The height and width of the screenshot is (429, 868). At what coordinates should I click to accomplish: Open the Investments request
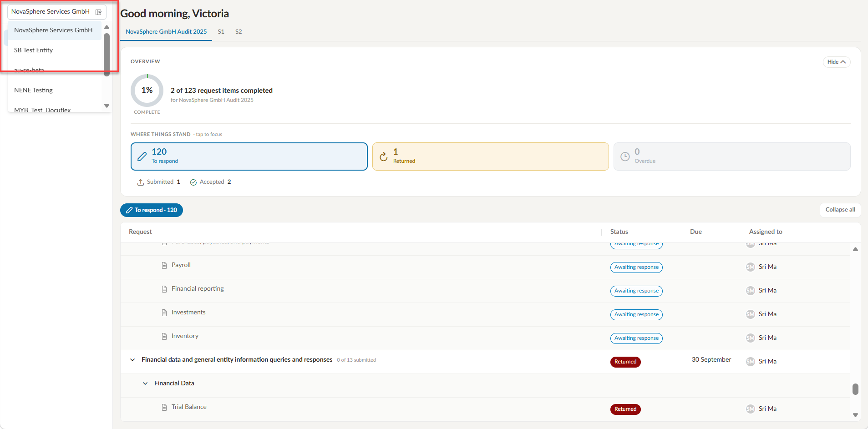188,312
